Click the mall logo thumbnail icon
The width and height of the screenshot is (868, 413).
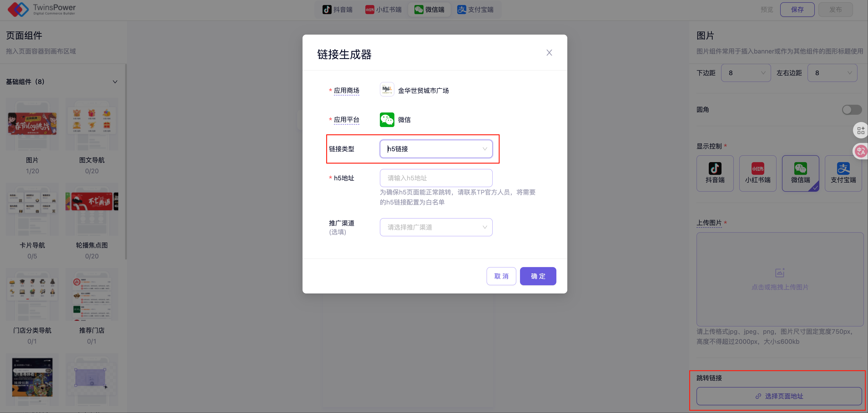pos(387,90)
